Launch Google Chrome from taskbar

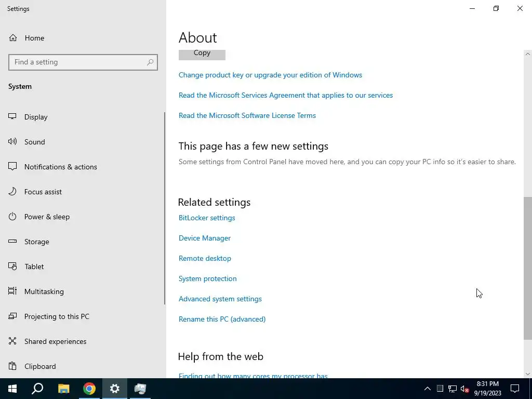[x=89, y=389]
